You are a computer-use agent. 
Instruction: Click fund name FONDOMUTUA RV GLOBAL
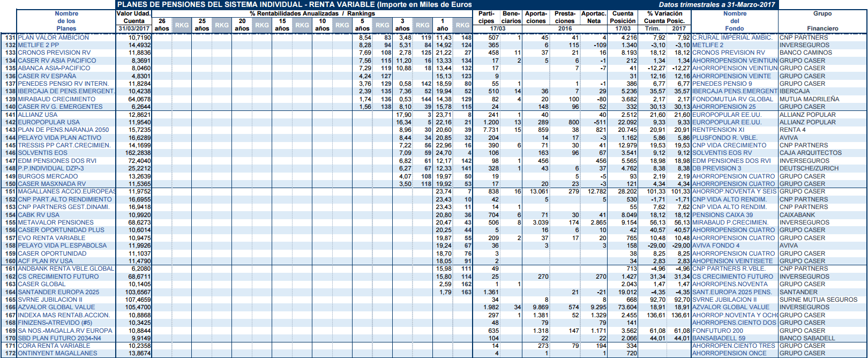click(732, 99)
